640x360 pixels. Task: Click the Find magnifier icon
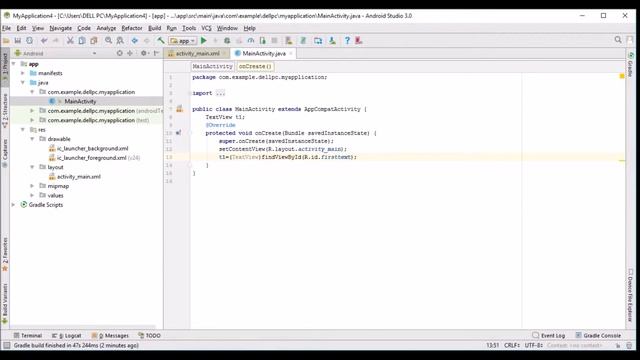(108, 40)
